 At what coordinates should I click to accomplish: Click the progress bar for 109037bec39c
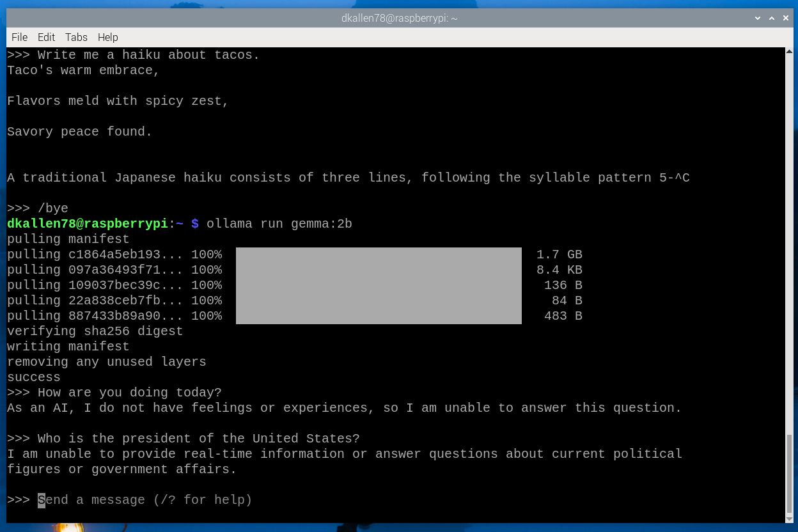coord(379,285)
